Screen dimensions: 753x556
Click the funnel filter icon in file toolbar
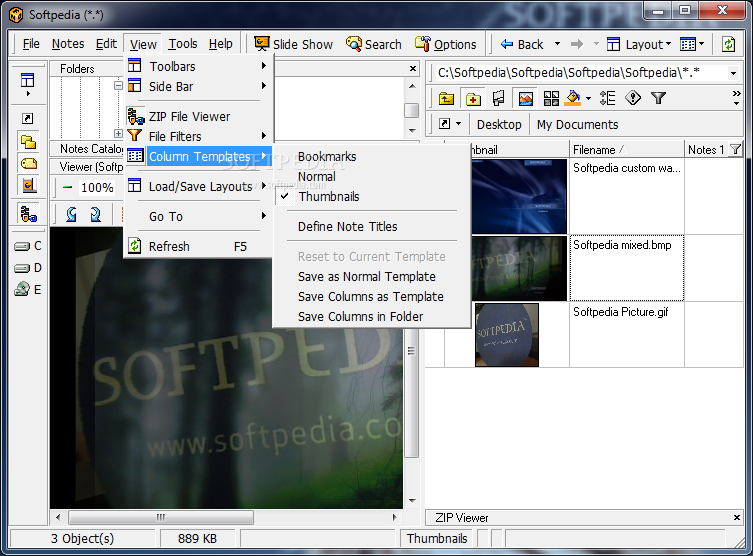[658, 98]
